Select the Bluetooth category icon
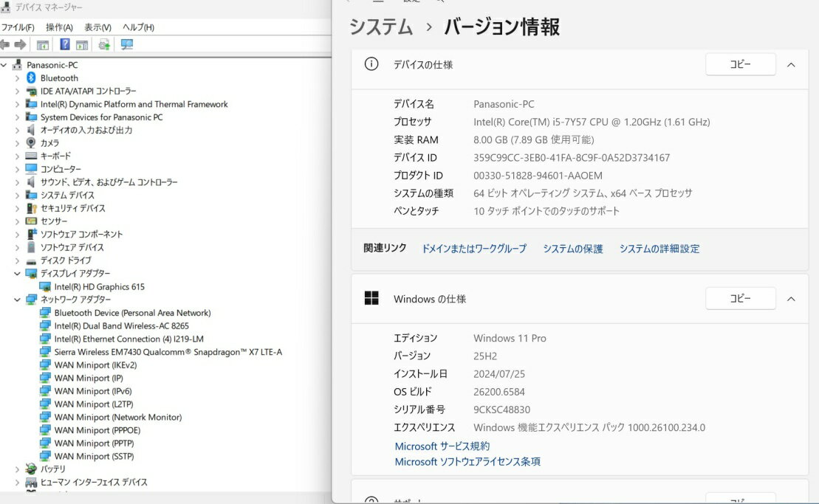 click(x=31, y=78)
